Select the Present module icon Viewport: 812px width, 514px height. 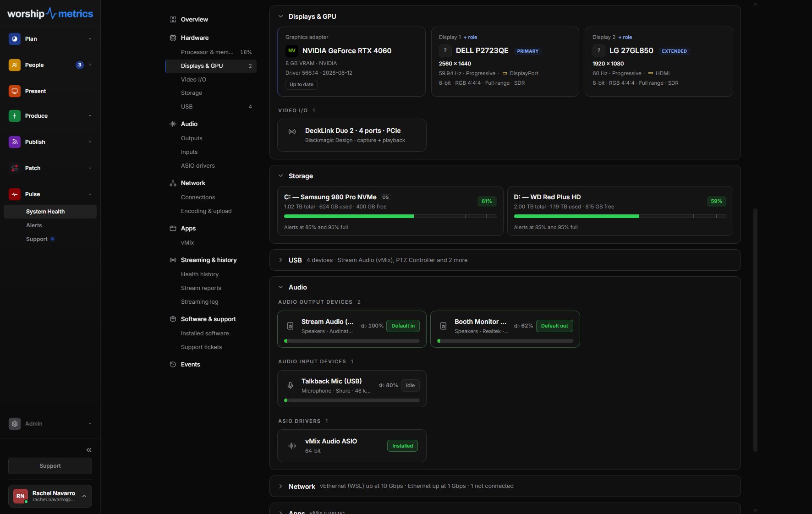(x=15, y=91)
